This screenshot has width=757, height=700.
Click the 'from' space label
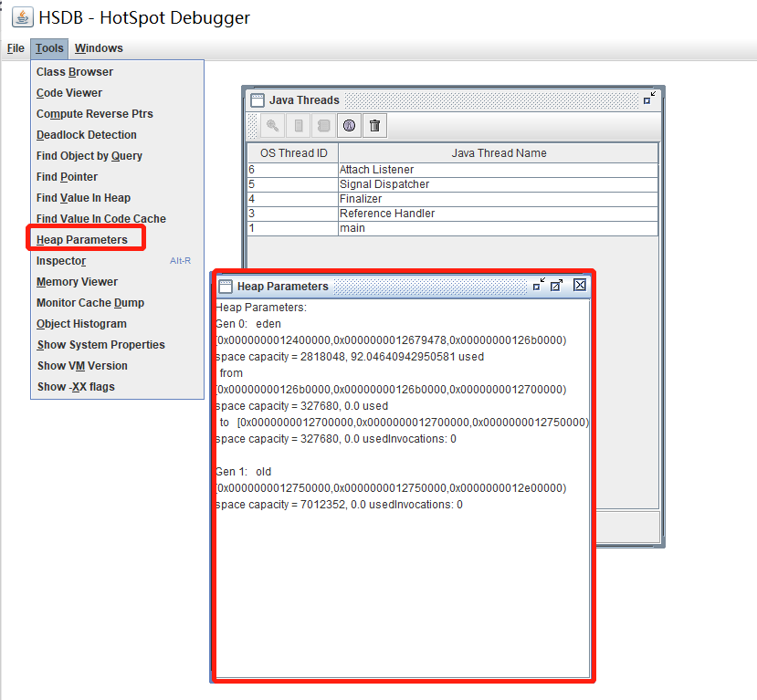pos(231,373)
